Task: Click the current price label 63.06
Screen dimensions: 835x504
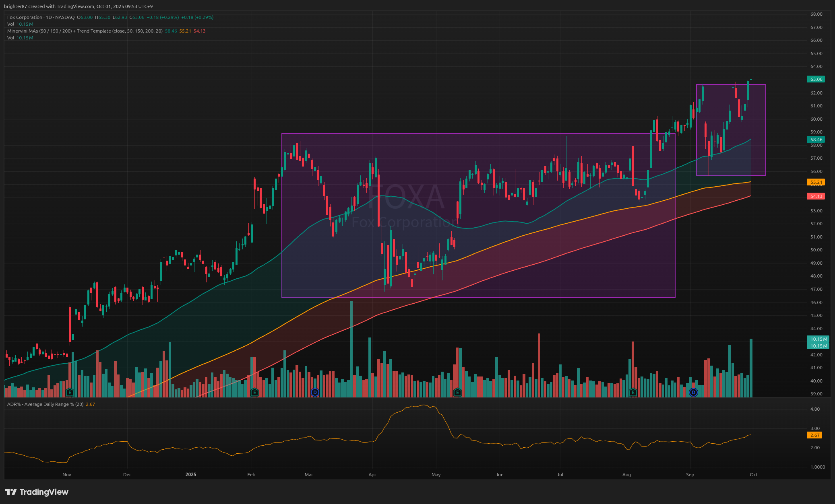Action: (816, 79)
